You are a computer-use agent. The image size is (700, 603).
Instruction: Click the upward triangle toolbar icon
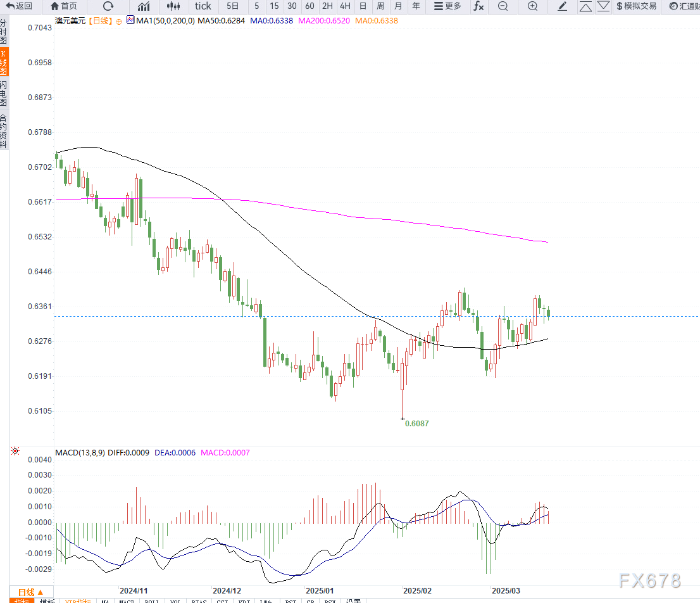585,6
